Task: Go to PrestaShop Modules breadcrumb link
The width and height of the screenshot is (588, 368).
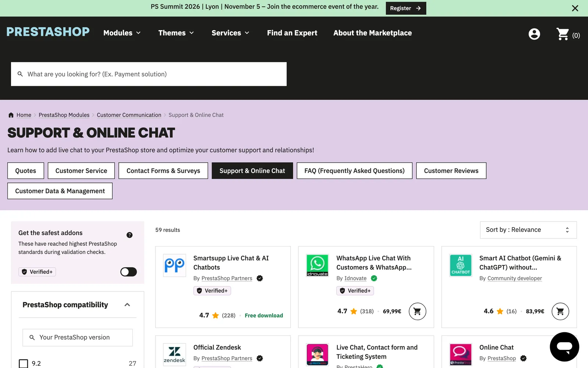Action: [64, 115]
